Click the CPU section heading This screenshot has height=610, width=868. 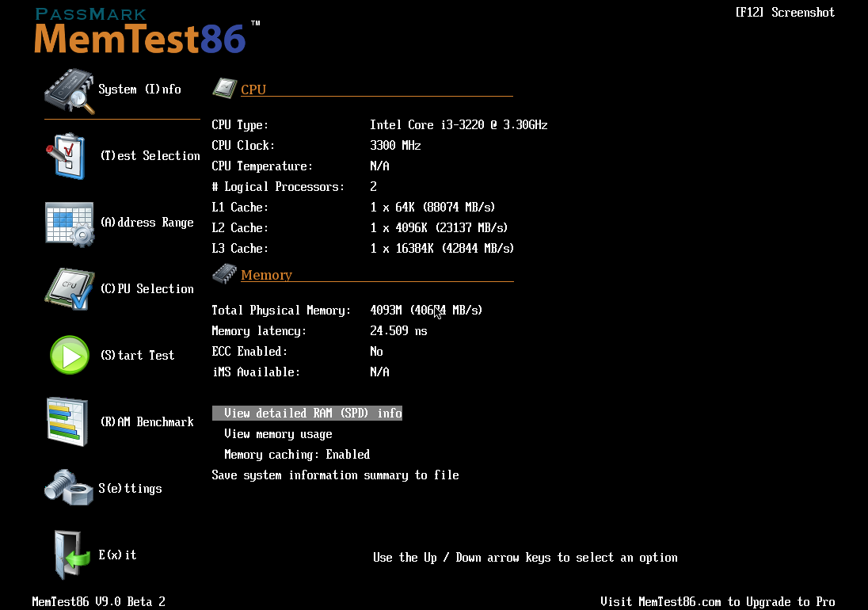pos(253,89)
